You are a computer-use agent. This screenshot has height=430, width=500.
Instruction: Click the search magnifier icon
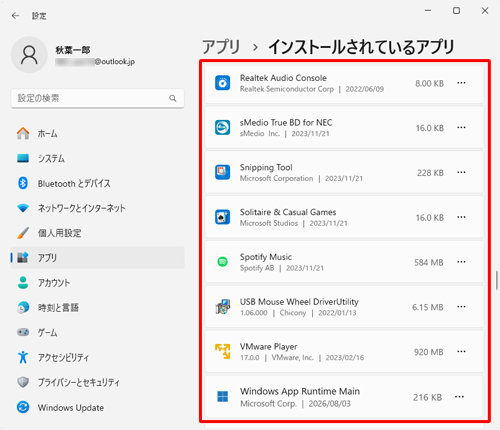point(173,98)
